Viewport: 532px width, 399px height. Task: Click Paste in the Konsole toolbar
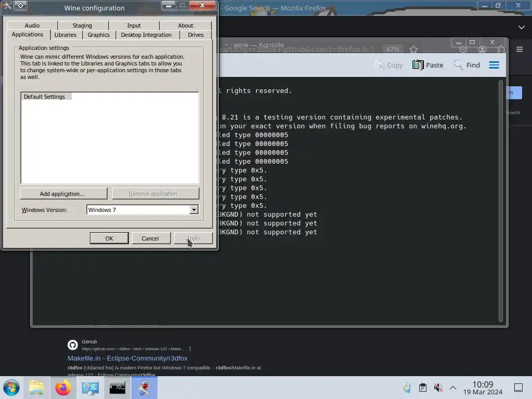point(428,65)
